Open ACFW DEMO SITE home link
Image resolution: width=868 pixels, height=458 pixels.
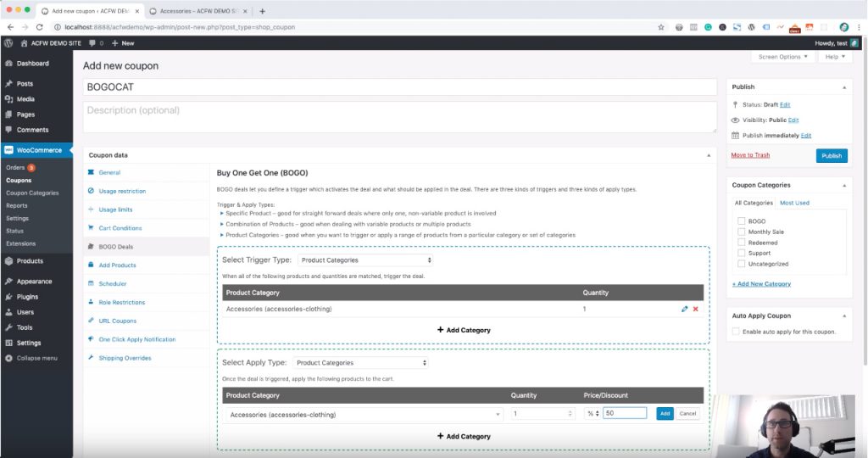pos(51,42)
